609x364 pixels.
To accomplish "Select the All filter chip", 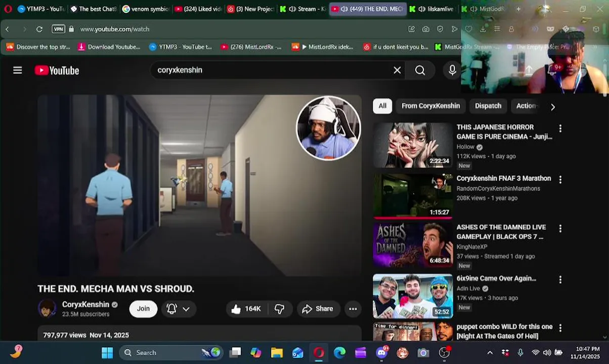I will click(x=382, y=106).
